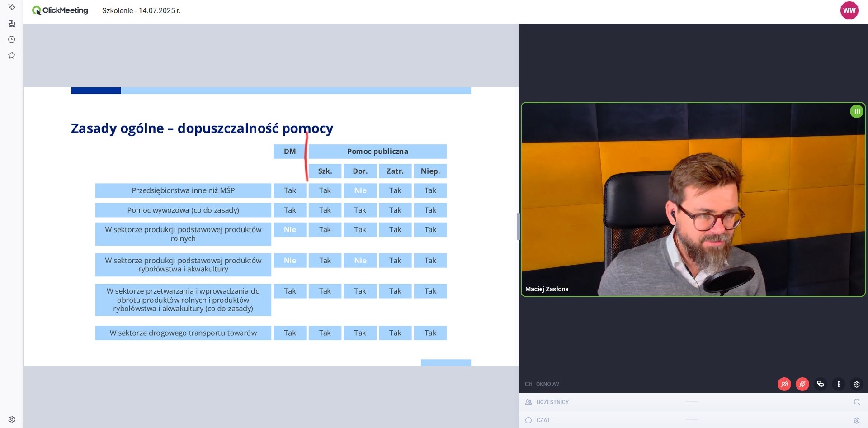The image size is (868, 428).
Task: Open the three-dot more options menu
Action: point(839,384)
